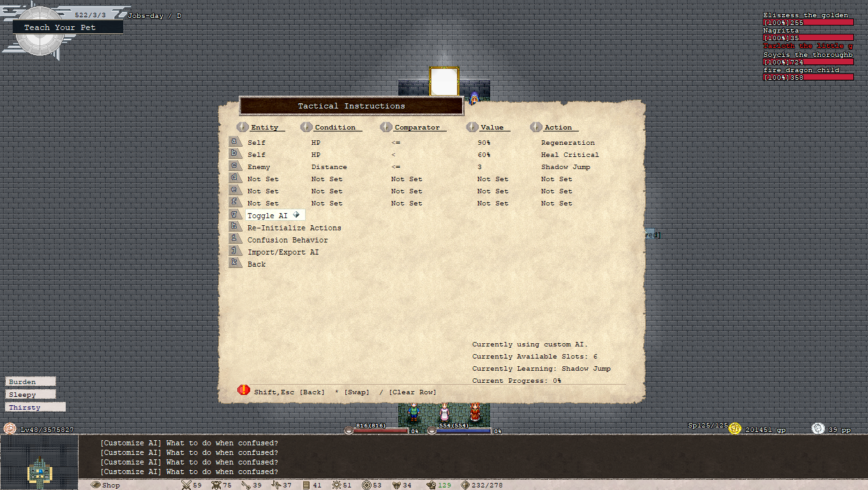Click the 'h' key icon next to Re-Initialize Actions
Screen dimensions: 868x490
tap(236, 226)
